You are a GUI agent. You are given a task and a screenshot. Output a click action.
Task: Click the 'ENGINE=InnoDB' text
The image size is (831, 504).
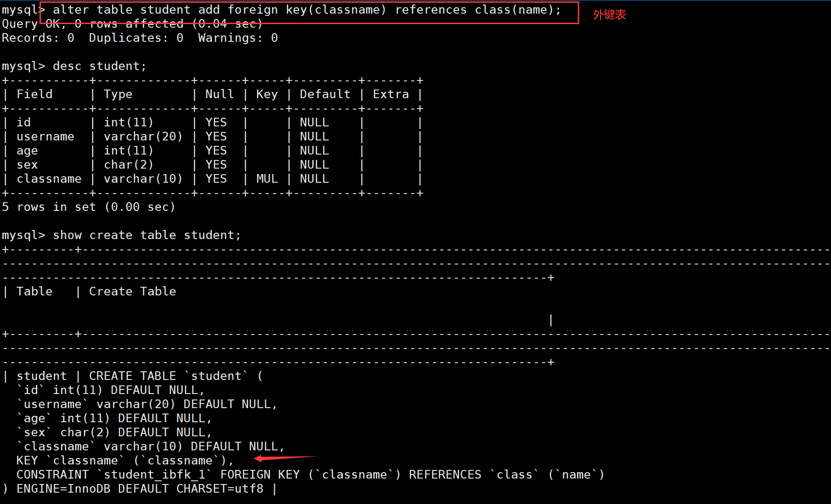pos(64,489)
